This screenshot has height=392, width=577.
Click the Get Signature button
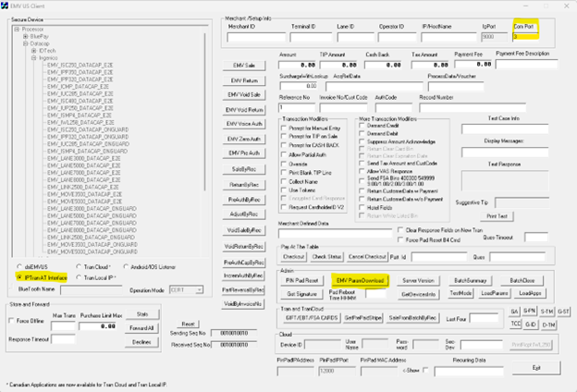point(302,294)
